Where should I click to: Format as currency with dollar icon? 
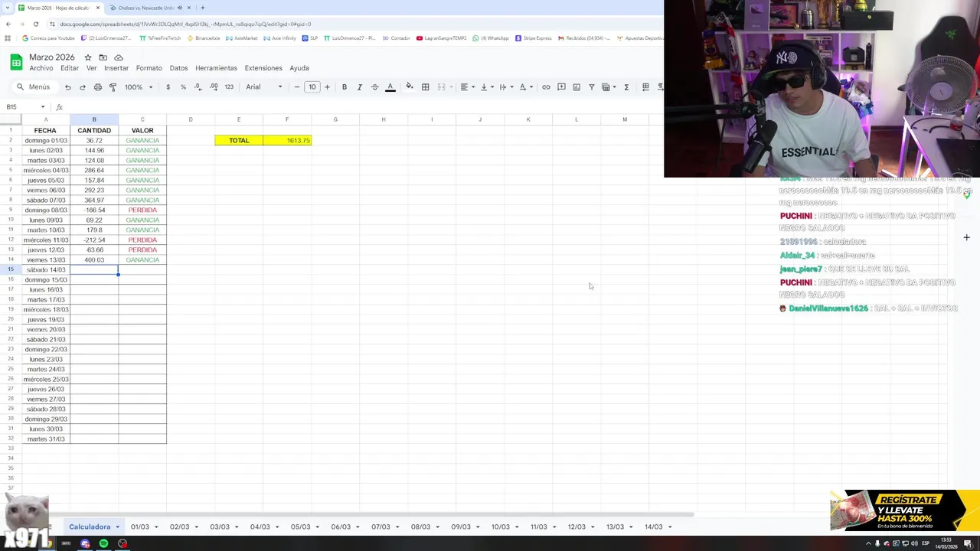[x=168, y=87]
